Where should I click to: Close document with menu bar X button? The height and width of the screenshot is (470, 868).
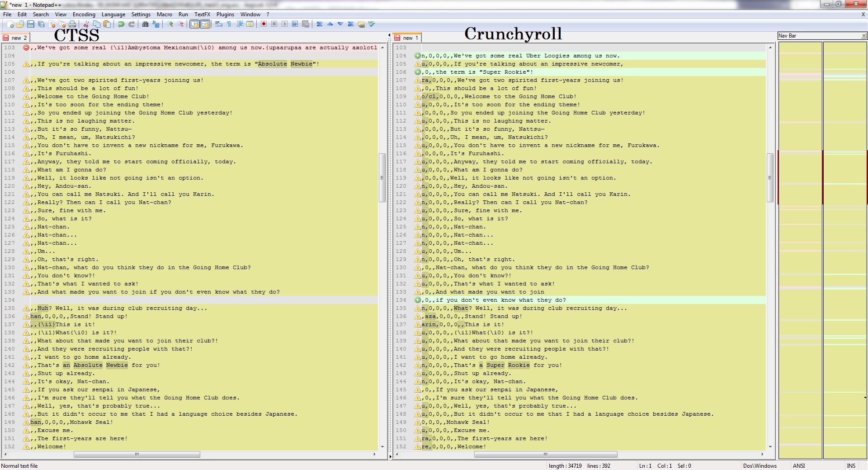pyautogui.click(x=863, y=14)
